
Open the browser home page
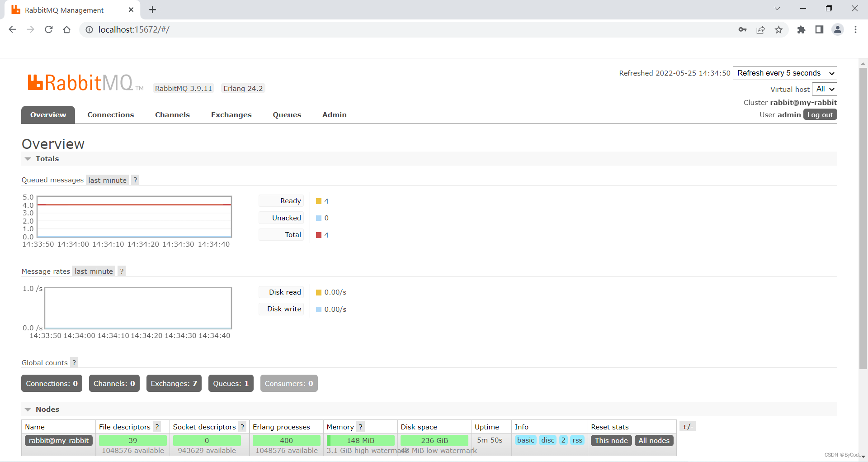click(x=66, y=29)
